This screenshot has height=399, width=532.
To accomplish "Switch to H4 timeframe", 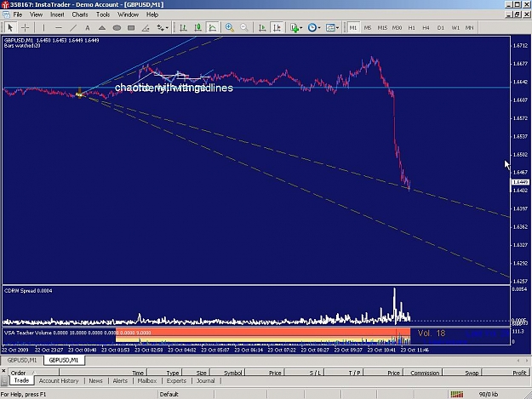I will [x=426, y=28].
